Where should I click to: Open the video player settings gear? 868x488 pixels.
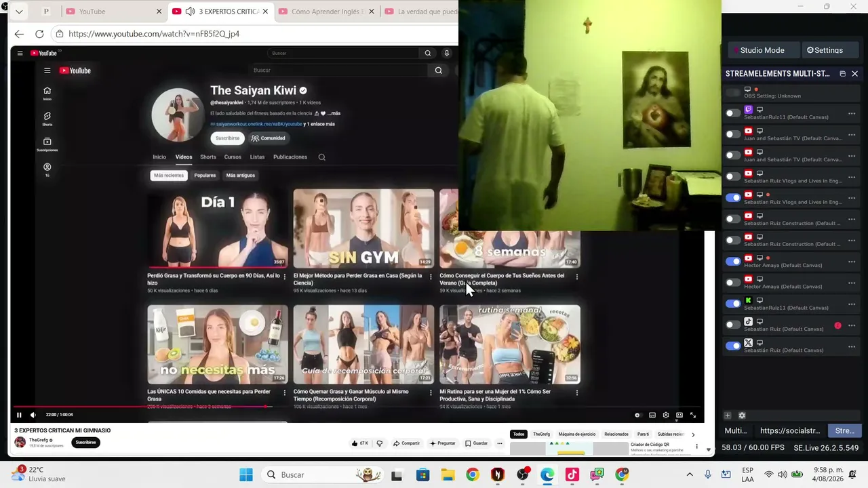tap(666, 415)
